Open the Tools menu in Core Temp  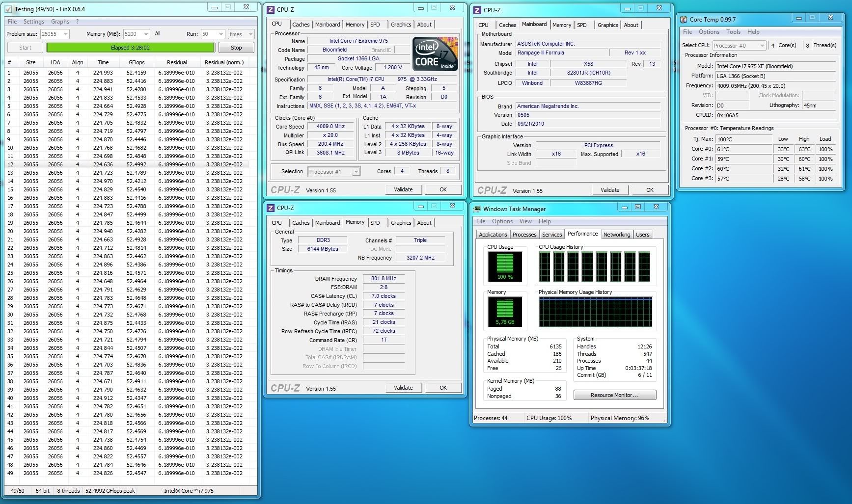point(733,32)
